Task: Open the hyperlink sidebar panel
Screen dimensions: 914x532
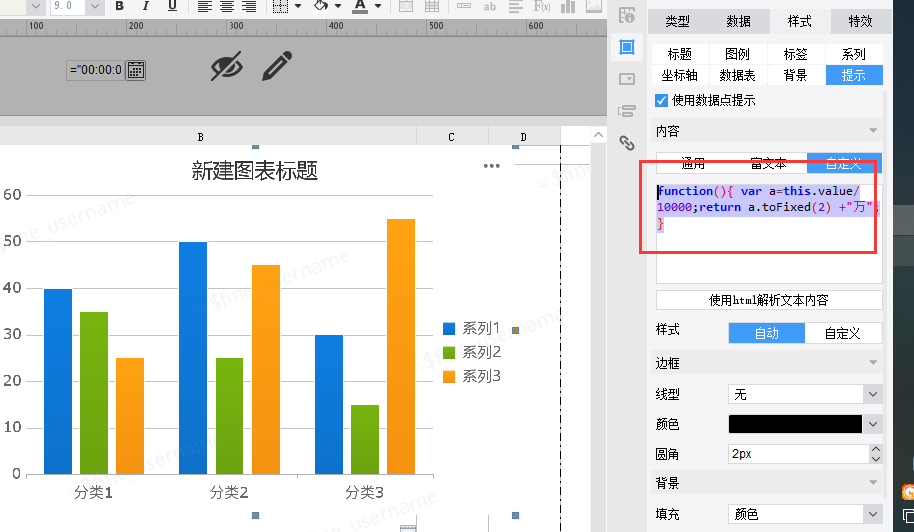Action: click(x=627, y=143)
